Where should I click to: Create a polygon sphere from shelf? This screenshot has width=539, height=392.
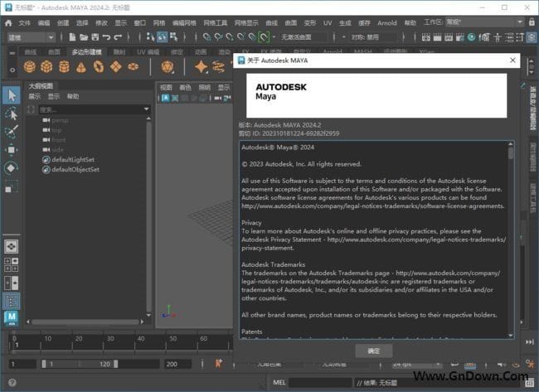30,66
